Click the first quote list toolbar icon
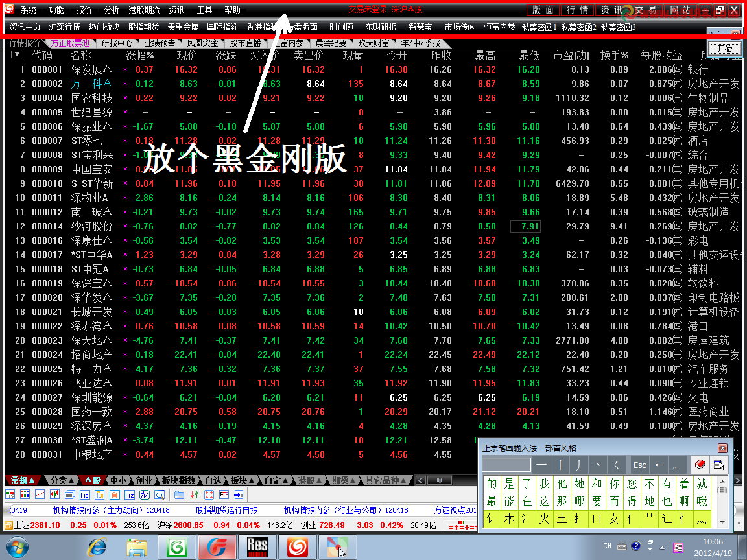Screen dimensions: 747x560 coord(10,495)
